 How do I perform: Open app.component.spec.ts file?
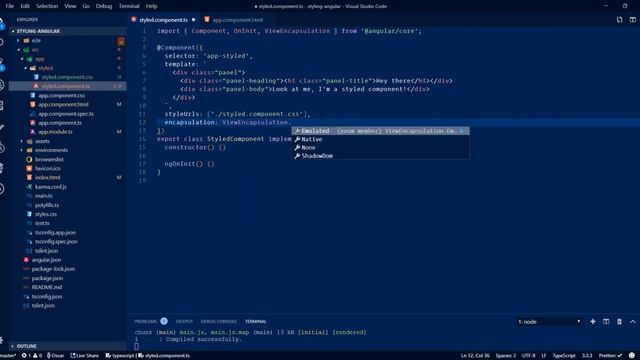(x=66, y=114)
